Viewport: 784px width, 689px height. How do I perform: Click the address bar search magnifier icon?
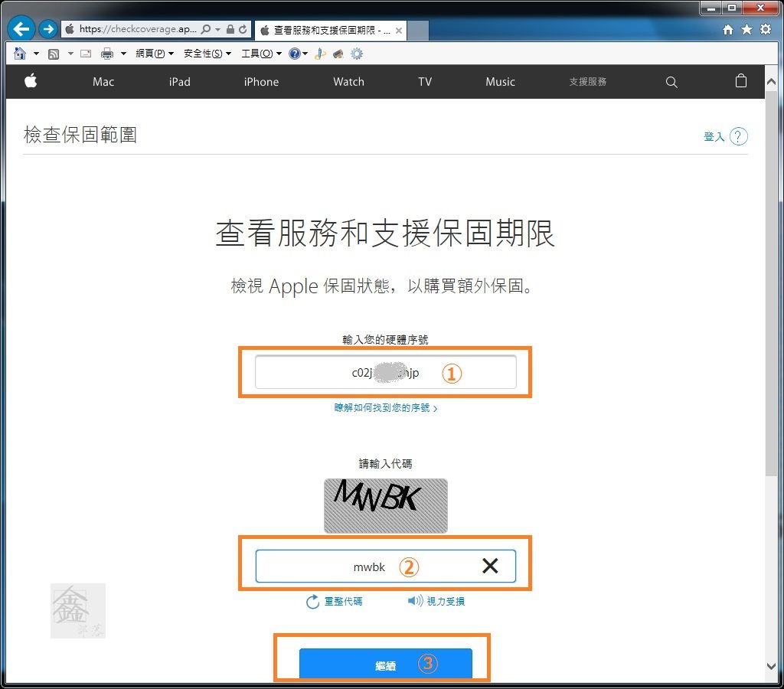(205, 29)
